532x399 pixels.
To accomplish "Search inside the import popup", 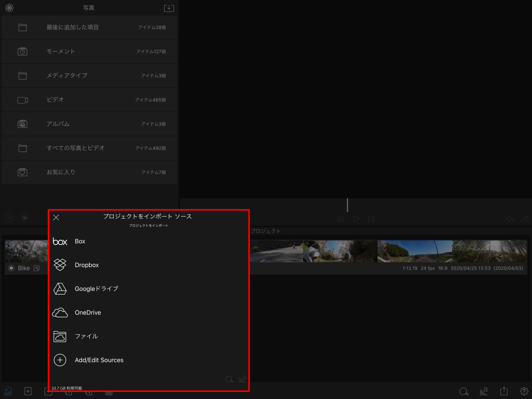I will (229, 379).
